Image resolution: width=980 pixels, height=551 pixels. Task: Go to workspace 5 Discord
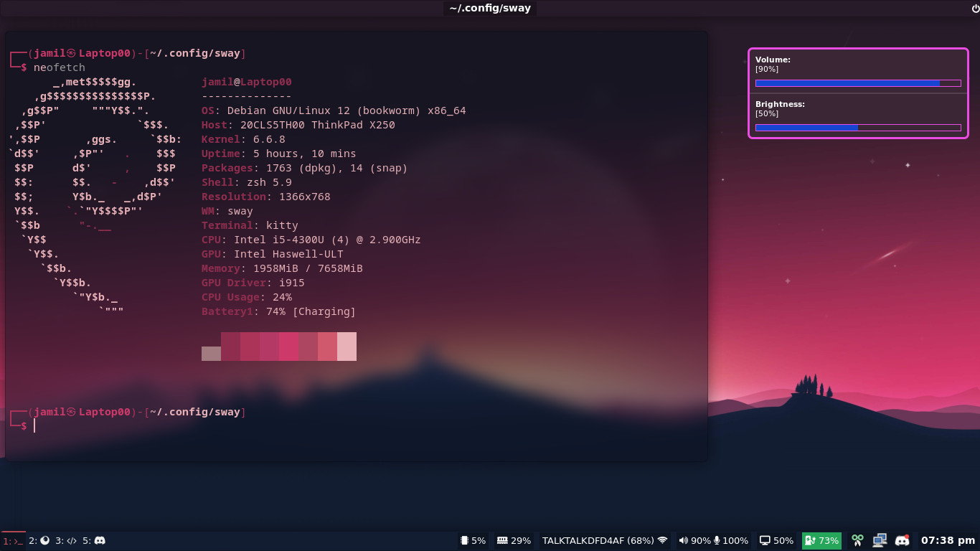click(x=94, y=541)
